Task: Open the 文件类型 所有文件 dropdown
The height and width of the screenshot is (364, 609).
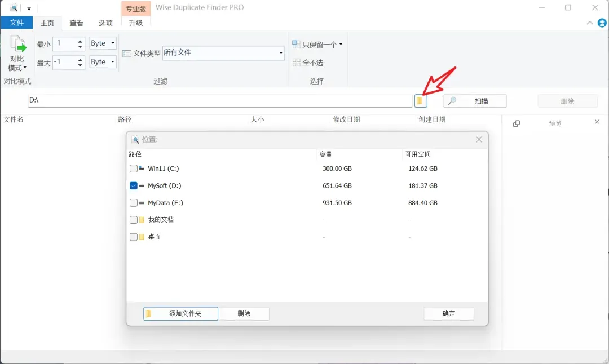Action: 223,53
